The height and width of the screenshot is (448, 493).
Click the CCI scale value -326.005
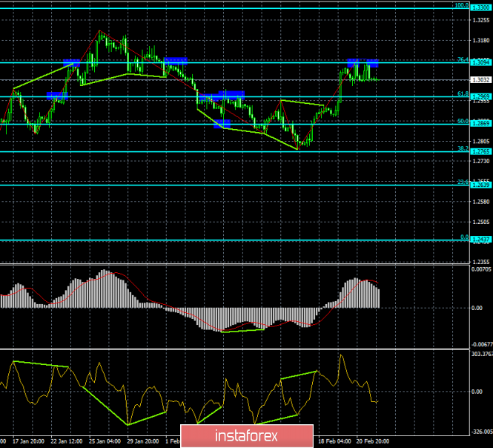482,432
